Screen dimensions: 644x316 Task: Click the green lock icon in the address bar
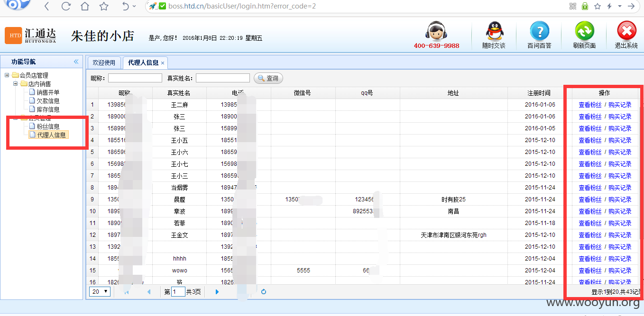click(585, 6)
